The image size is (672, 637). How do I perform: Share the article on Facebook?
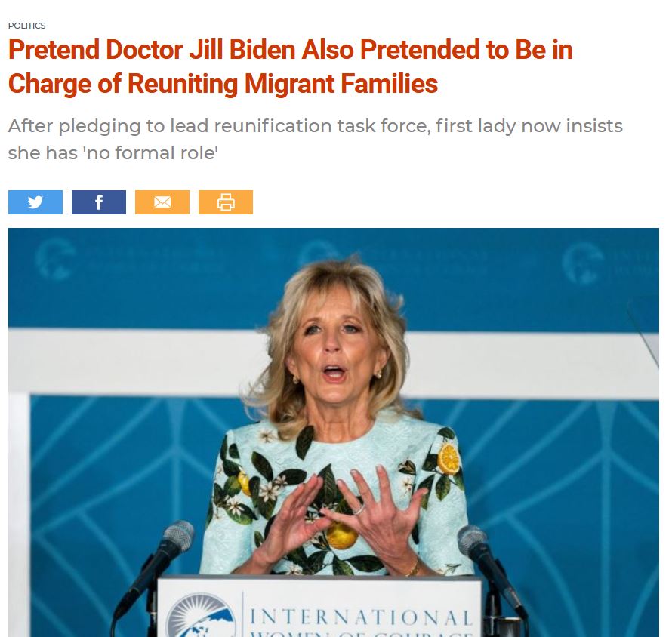[99, 202]
